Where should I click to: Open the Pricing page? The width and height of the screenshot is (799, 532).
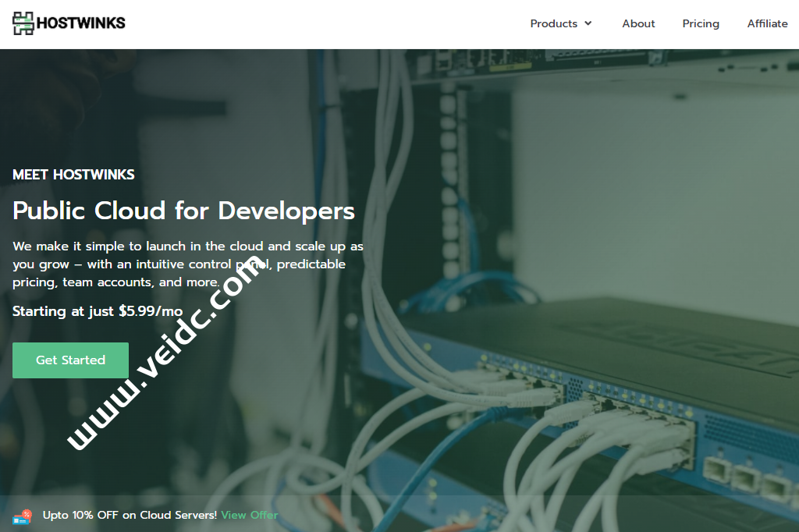701,23
